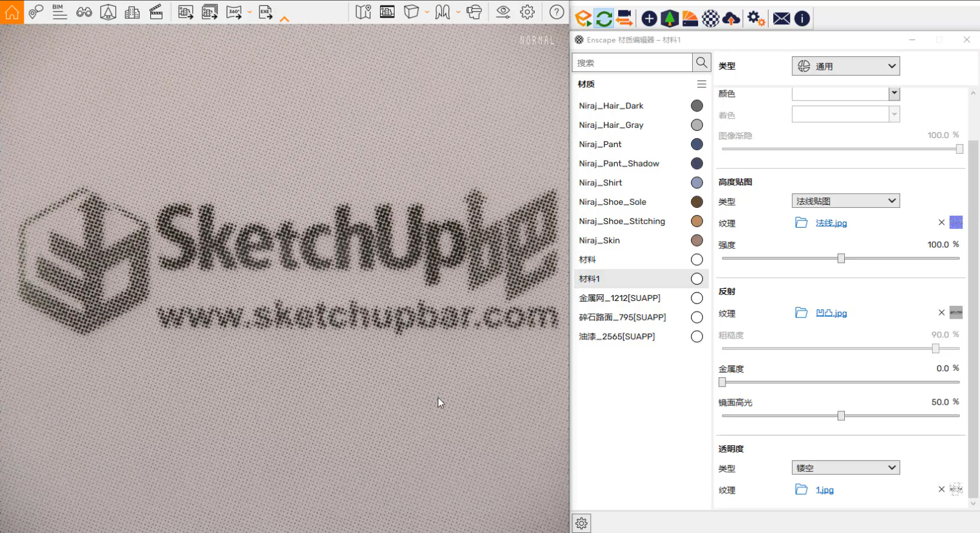The image size is (980, 533).
Task: Click the round plus icon in the Enscape toolbar
Action: [x=649, y=19]
